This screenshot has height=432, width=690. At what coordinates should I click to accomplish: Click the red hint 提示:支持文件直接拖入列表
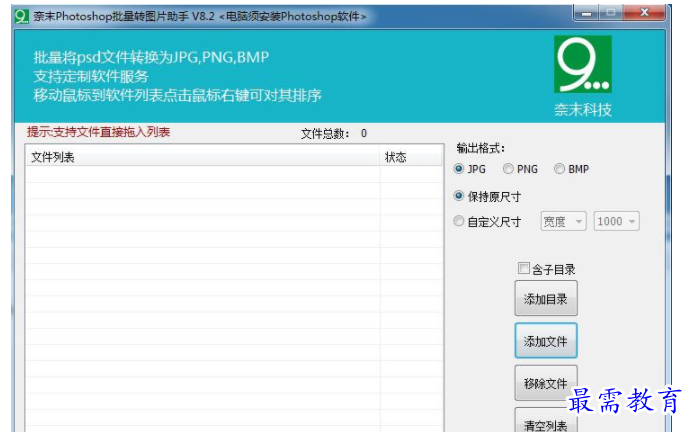(x=99, y=132)
